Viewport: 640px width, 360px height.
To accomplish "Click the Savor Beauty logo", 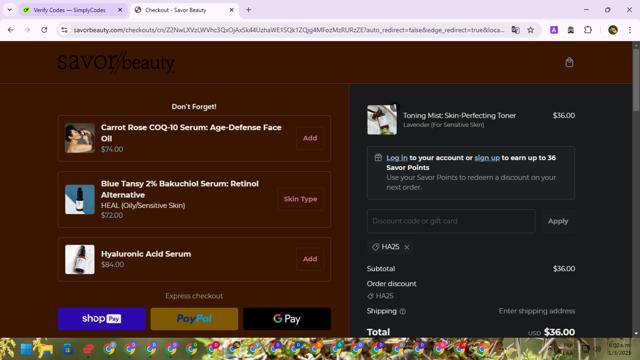I will (x=116, y=62).
